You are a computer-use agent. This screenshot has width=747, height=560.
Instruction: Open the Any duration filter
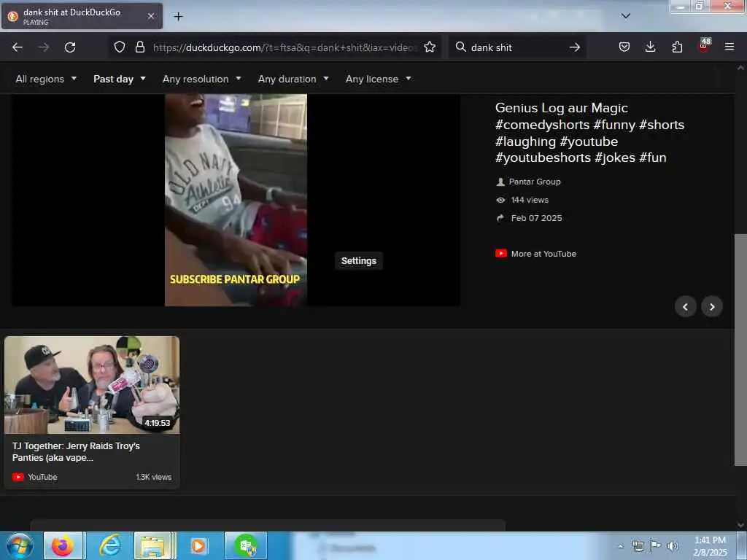tap(293, 79)
